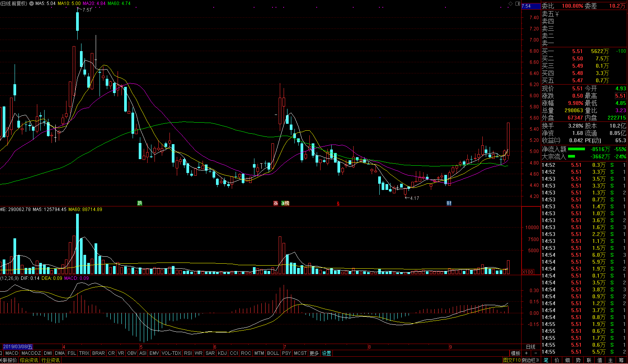Switch to RSI indicator

point(188,353)
